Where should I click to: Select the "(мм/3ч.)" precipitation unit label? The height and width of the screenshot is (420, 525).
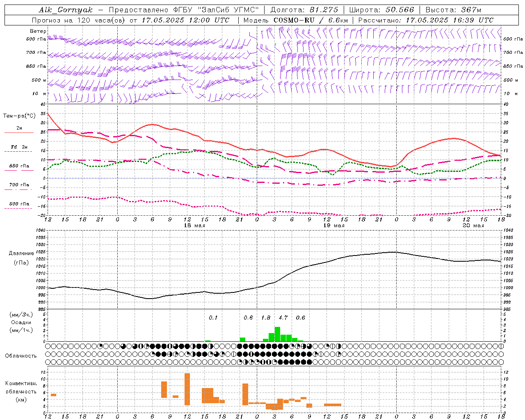21,315
